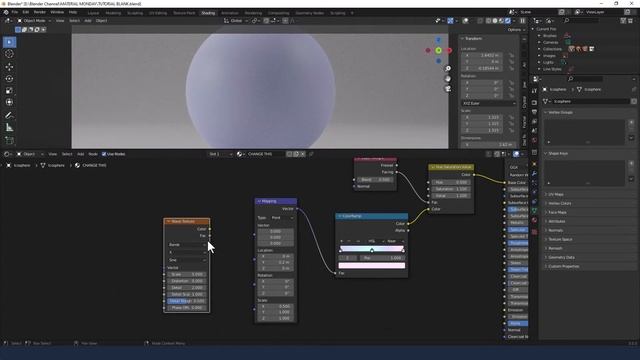Open the File menu
Viewport: 640px width, 360px height.
15,12
